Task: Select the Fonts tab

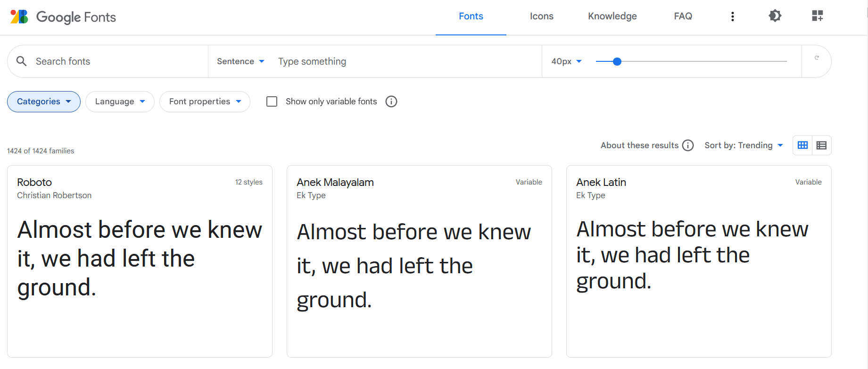Action: pyautogui.click(x=471, y=17)
